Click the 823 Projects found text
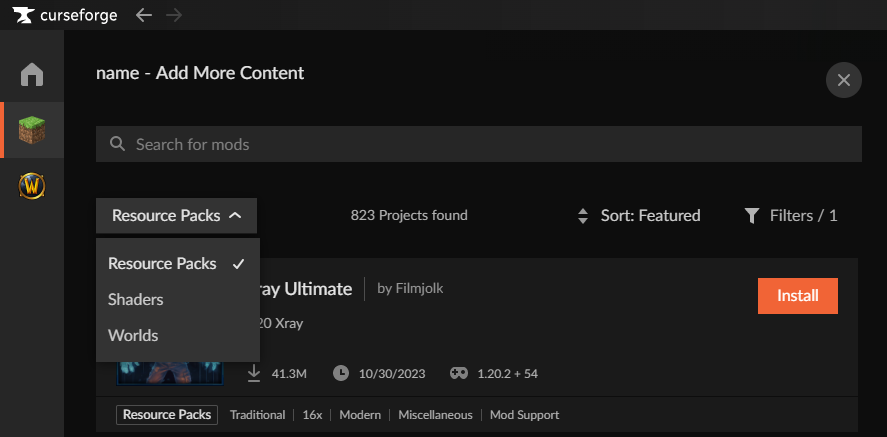The image size is (887, 437). coord(409,215)
